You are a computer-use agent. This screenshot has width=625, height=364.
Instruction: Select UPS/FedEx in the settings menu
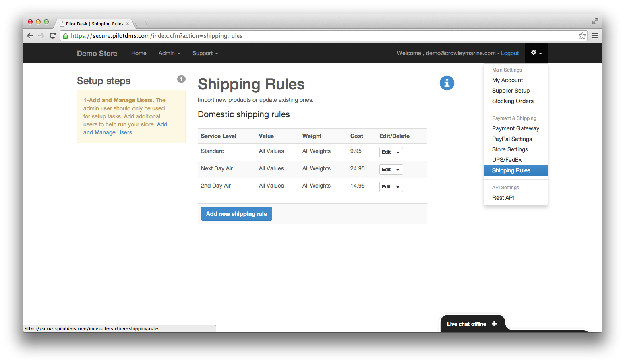[507, 159]
